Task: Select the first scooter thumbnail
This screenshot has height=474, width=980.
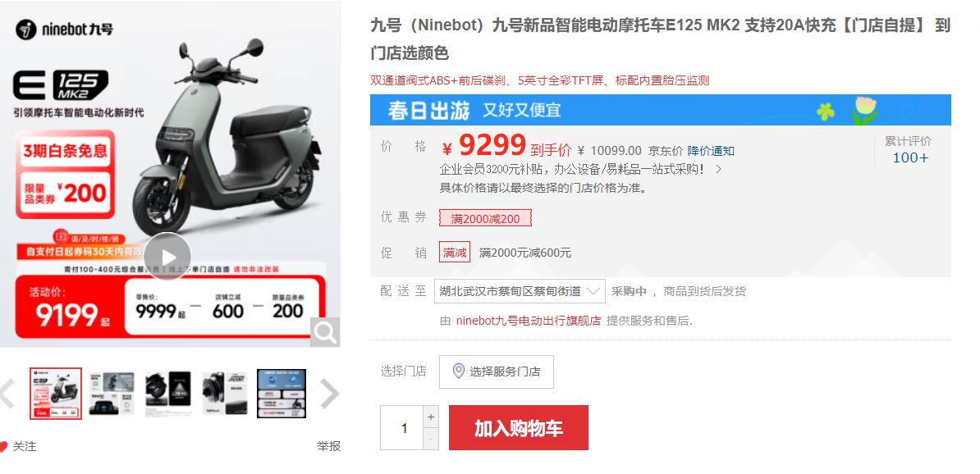Action: tap(56, 394)
